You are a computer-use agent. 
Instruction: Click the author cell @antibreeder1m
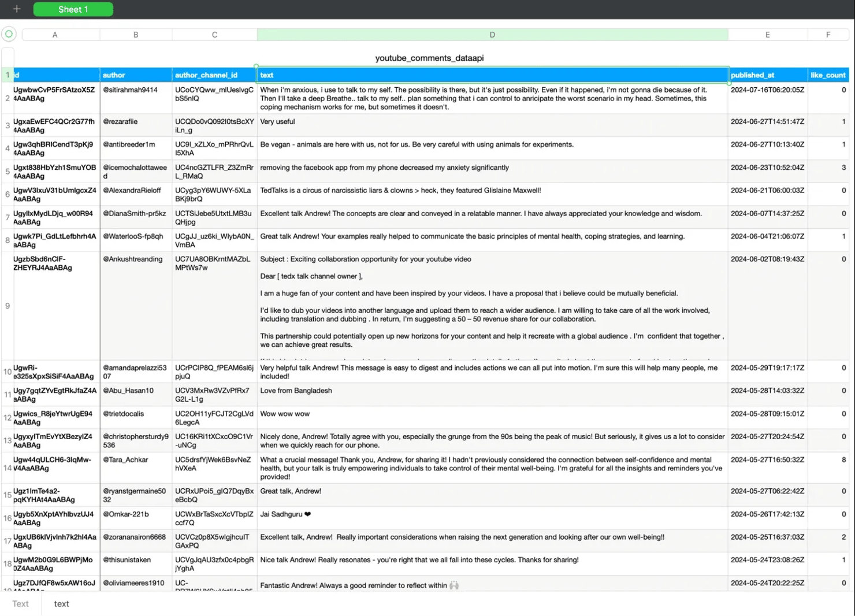[x=136, y=149]
